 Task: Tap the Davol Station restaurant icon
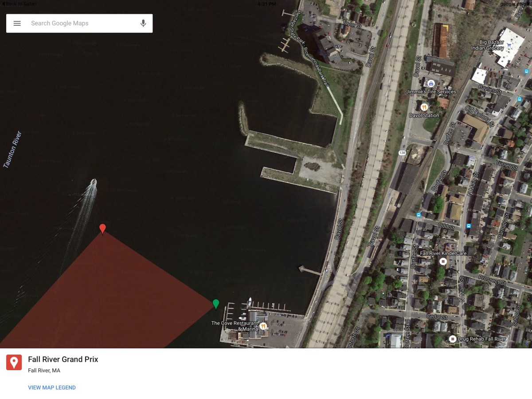(424, 107)
